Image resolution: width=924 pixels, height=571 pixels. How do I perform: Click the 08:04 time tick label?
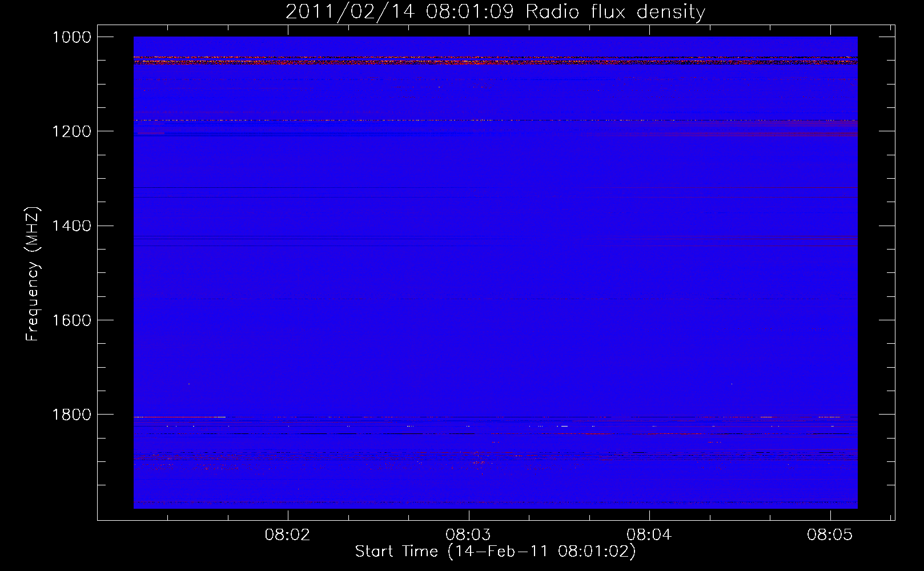(x=649, y=534)
